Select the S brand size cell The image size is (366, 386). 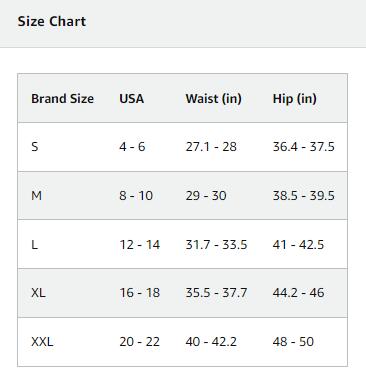point(35,147)
